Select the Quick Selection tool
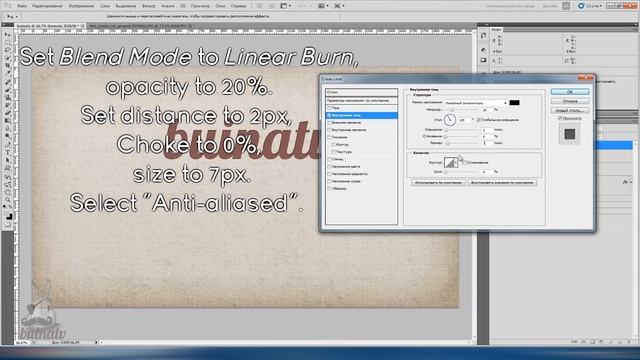This screenshot has height=360, width=640. pyautogui.click(x=9, y=58)
